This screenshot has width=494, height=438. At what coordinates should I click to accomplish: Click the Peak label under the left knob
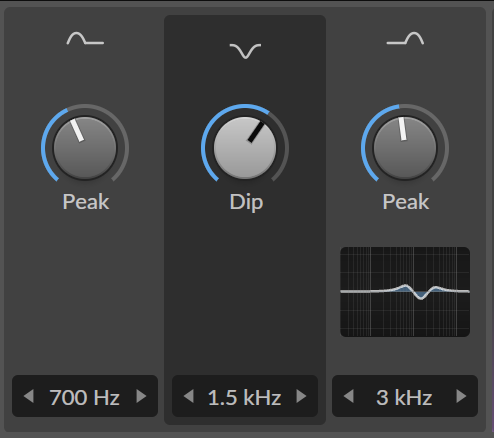tap(86, 202)
